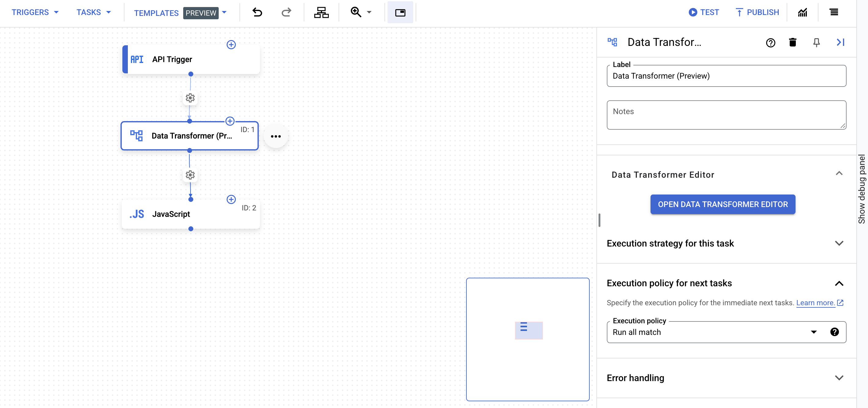
Task: Open edge settings gear below API Trigger
Action: coord(190,98)
